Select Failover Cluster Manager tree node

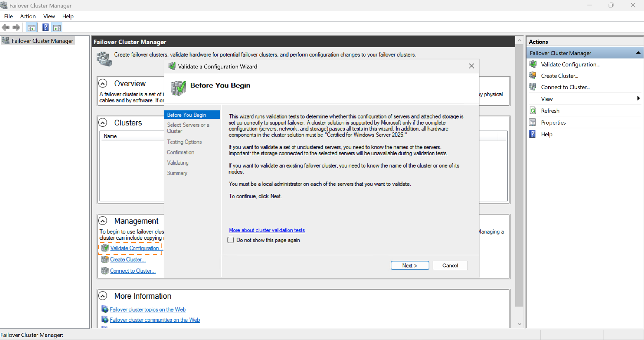click(x=42, y=41)
